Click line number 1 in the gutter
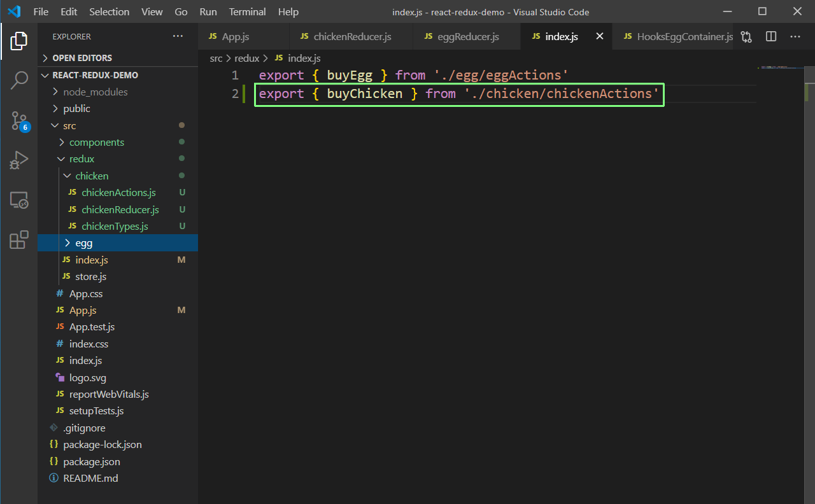Image resolution: width=815 pixels, height=504 pixels. pos(235,75)
